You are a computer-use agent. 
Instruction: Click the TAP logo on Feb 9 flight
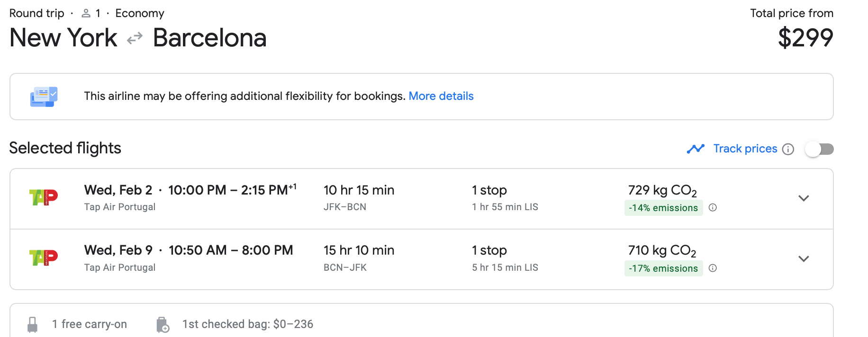coord(43,257)
